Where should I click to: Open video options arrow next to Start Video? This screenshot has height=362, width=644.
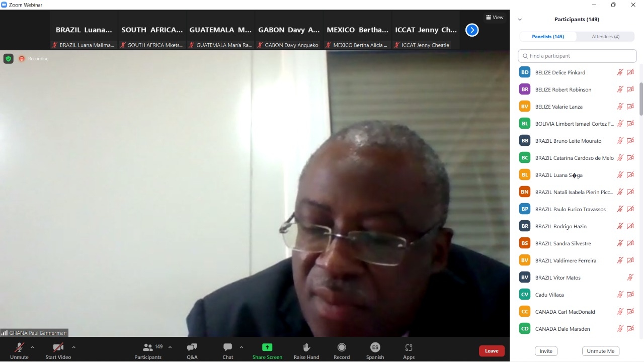tap(73, 347)
